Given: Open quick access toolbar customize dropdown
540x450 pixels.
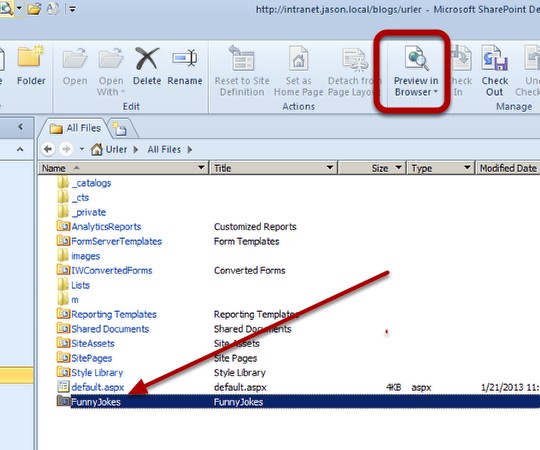Looking at the screenshot, I should (x=73, y=9).
